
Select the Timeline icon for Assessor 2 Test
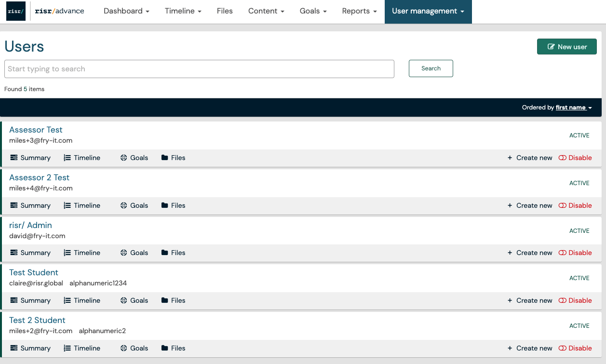pos(67,205)
